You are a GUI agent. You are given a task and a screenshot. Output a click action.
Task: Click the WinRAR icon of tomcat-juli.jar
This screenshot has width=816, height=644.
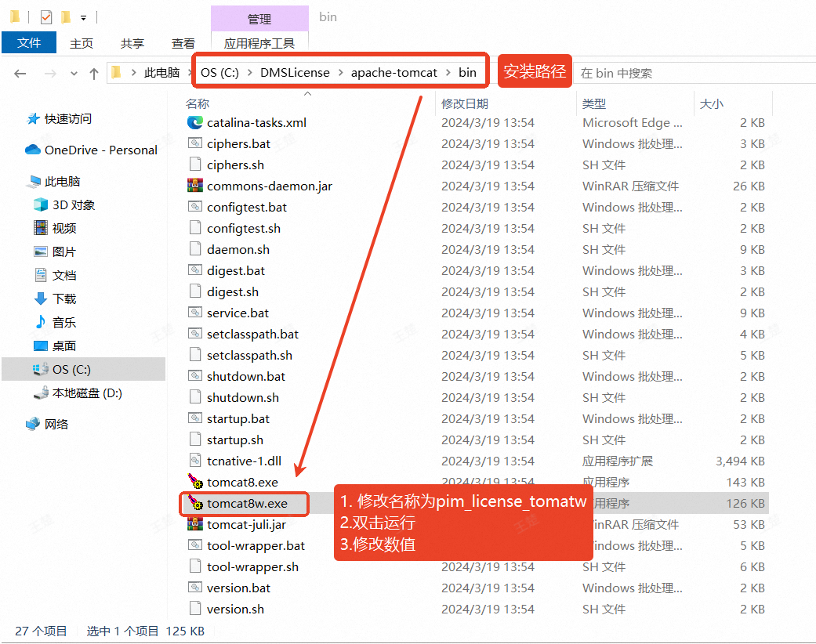point(195,524)
